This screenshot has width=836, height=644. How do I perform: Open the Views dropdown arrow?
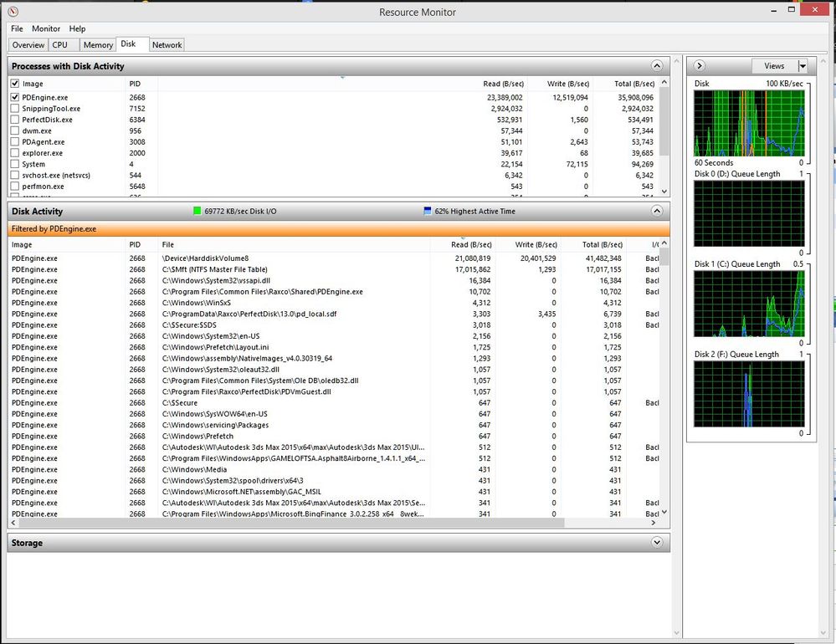[x=803, y=66]
